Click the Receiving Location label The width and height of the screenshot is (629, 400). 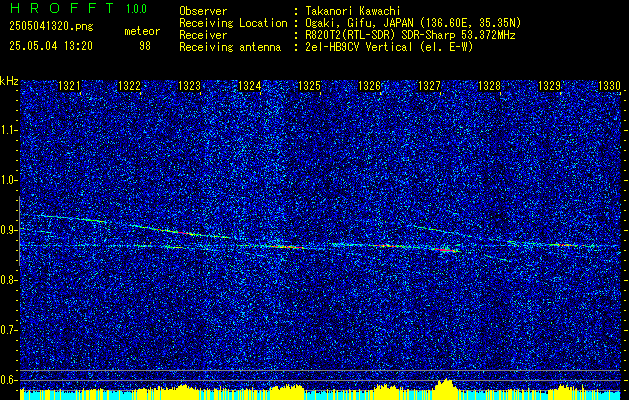pos(233,23)
